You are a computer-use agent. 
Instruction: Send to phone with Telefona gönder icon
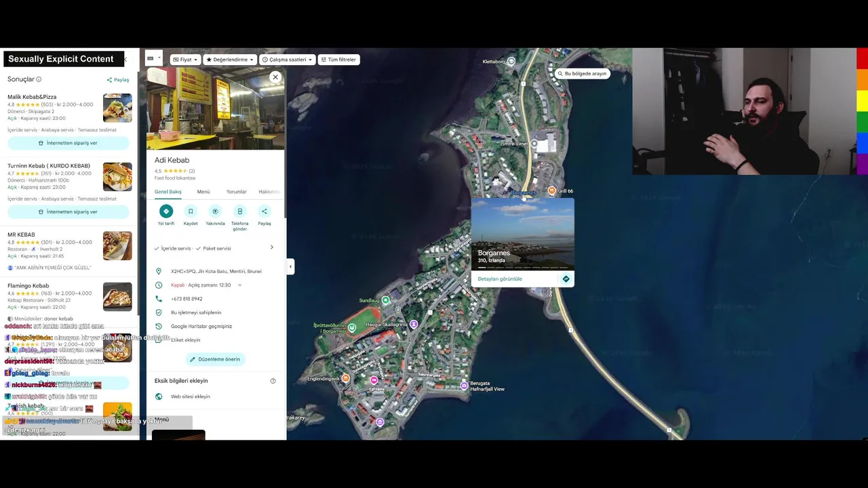(x=239, y=211)
